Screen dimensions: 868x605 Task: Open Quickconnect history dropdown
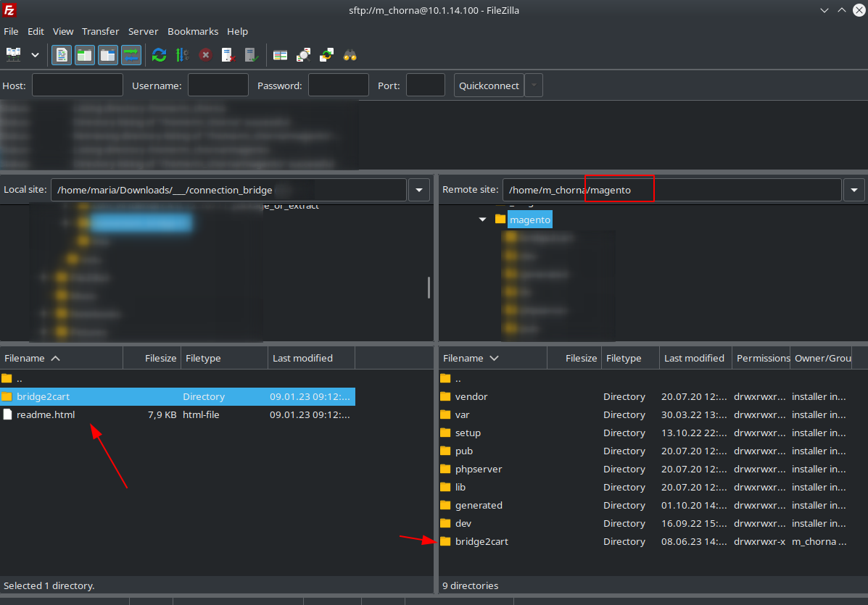534,85
